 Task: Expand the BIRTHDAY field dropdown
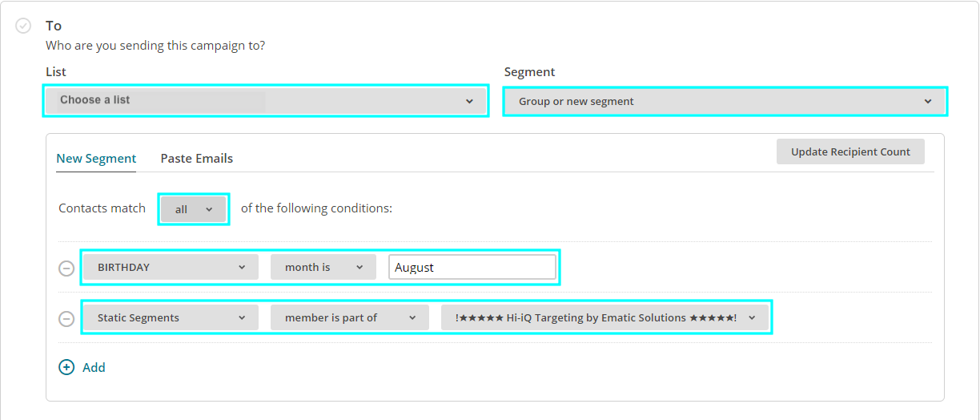(x=171, y=267)
